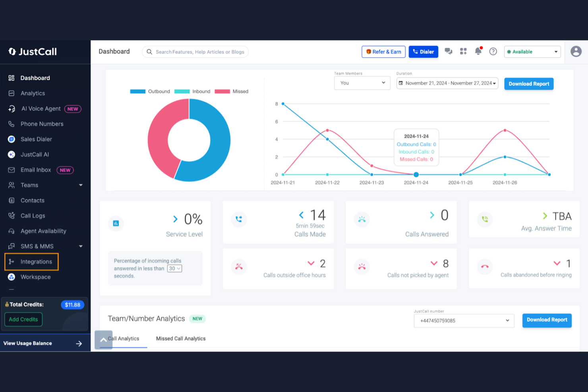The image size is (588, 392).
Task: Switch to the Missed Call Analytics tab
Action: (181, 338)
